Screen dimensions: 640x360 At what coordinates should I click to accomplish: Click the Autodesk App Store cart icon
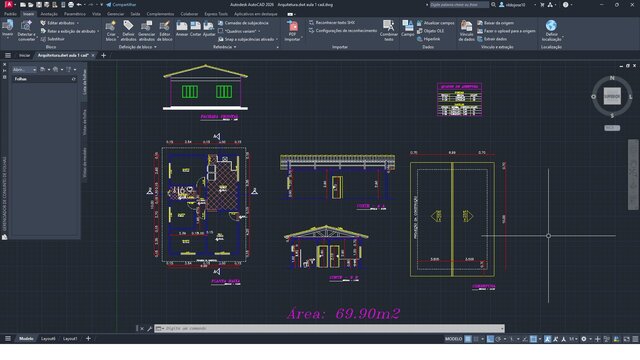click(542, 5)
